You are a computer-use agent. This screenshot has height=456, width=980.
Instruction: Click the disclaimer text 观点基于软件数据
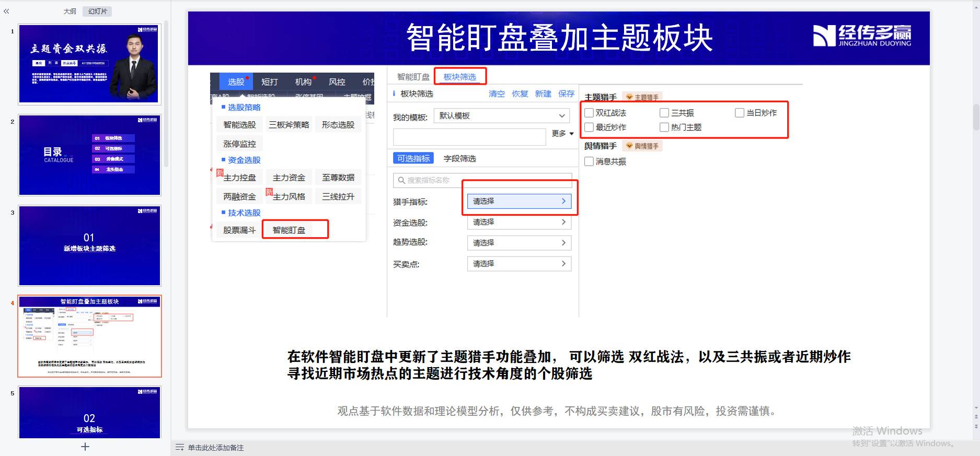point(559,411)
